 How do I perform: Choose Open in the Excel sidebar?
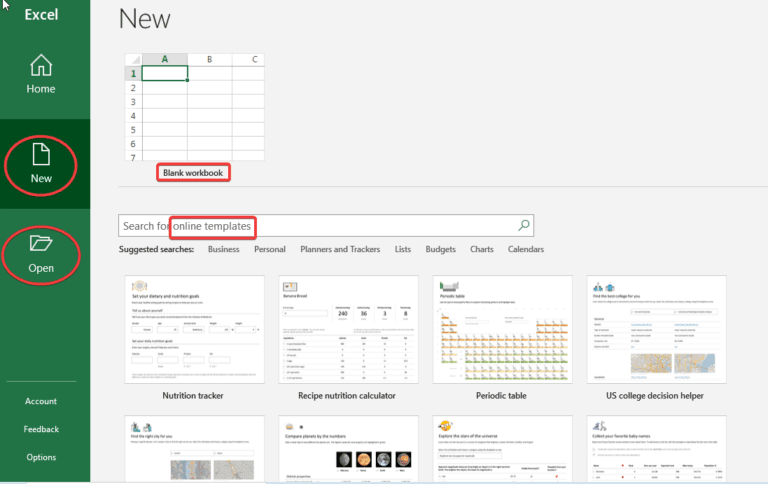[41, 255]
